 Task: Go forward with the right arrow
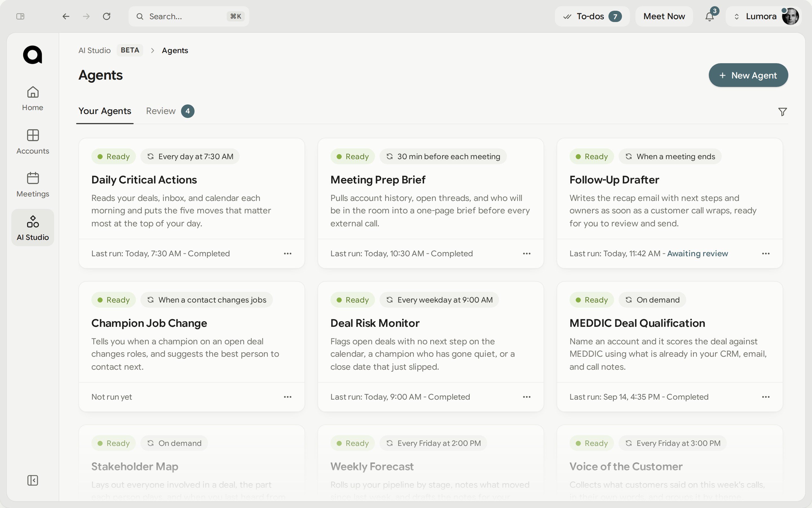[x=86, y=16]
